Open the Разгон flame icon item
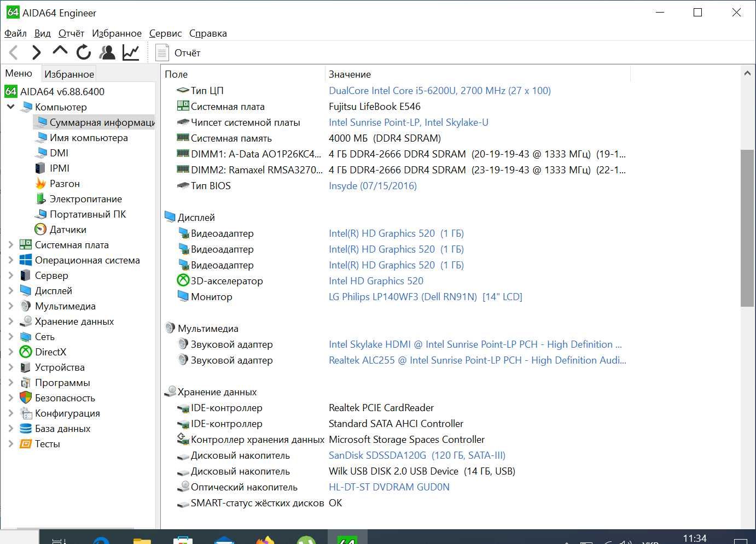756x544 pixels. click(40, 184)
